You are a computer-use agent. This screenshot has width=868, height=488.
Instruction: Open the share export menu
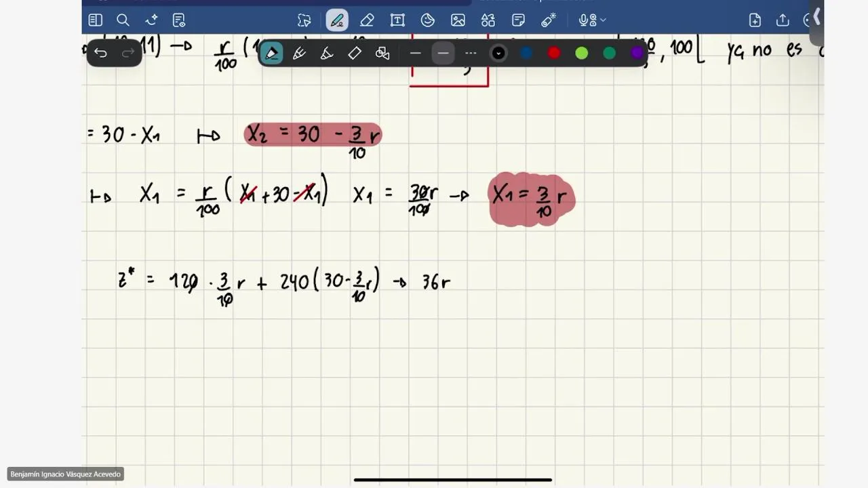(x=783, y=20)
